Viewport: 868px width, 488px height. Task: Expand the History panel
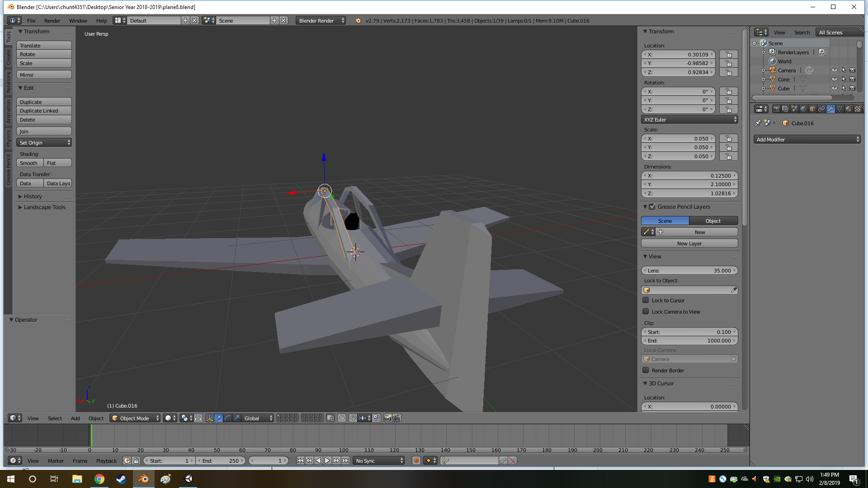tap(33, 197)
